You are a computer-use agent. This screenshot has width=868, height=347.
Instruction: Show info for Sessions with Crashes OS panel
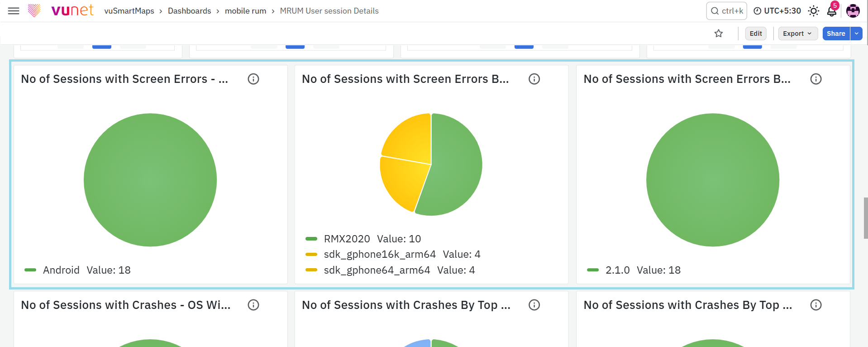[x=253, y=305]
